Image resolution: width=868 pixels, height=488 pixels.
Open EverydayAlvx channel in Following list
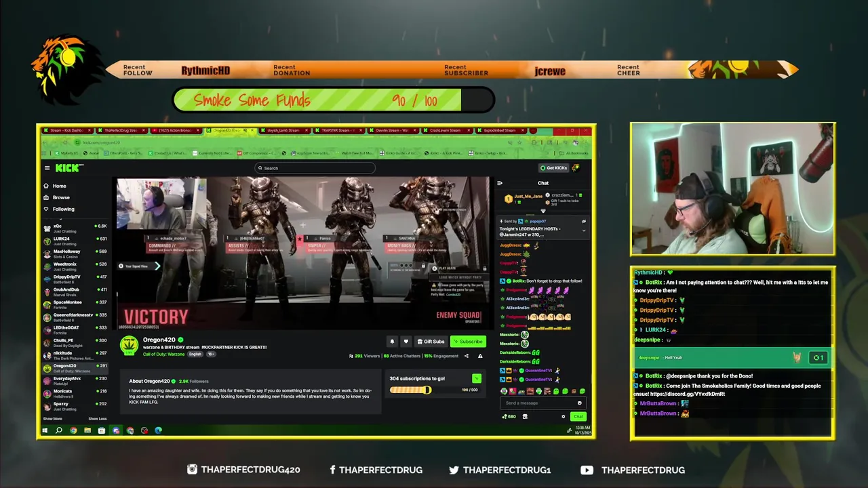tap(75, 380)
